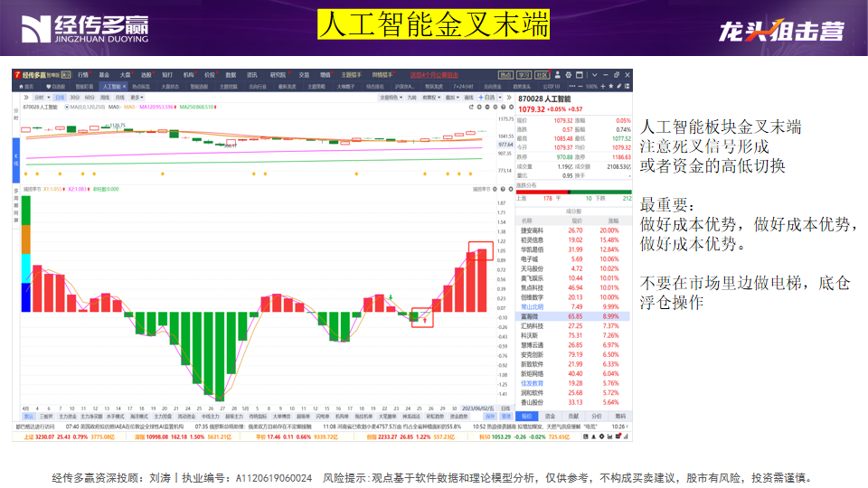Open the dropdown arrow next to +自选
Screen dimensions: 868x488
pyautogui.click(x=500, y=98)
